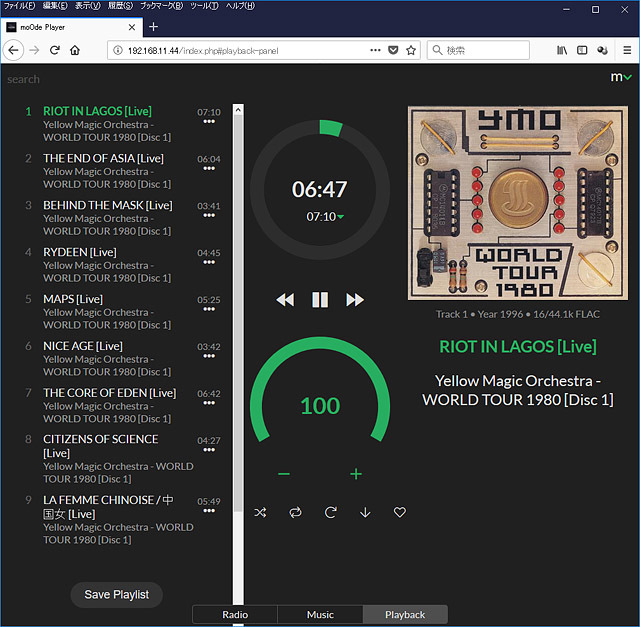The image size is (640, 627).
Task: Click the circular track time progress knob
Action: (x=320, y=189)
